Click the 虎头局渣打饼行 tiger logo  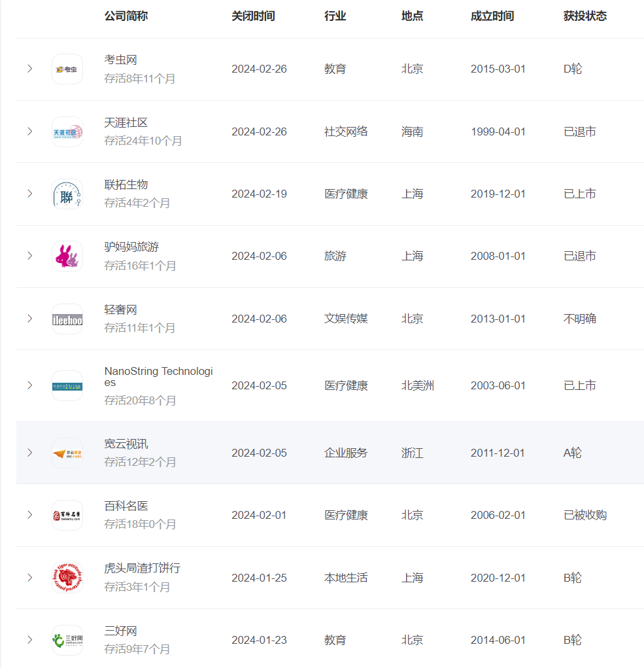pyautogui.click(x=67, y=578)
